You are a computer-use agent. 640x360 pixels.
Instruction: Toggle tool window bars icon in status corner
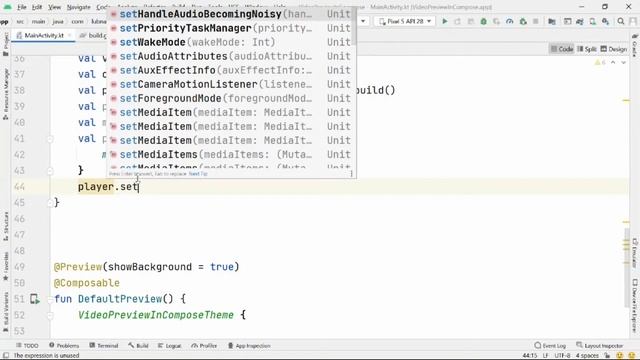(6, 356)
